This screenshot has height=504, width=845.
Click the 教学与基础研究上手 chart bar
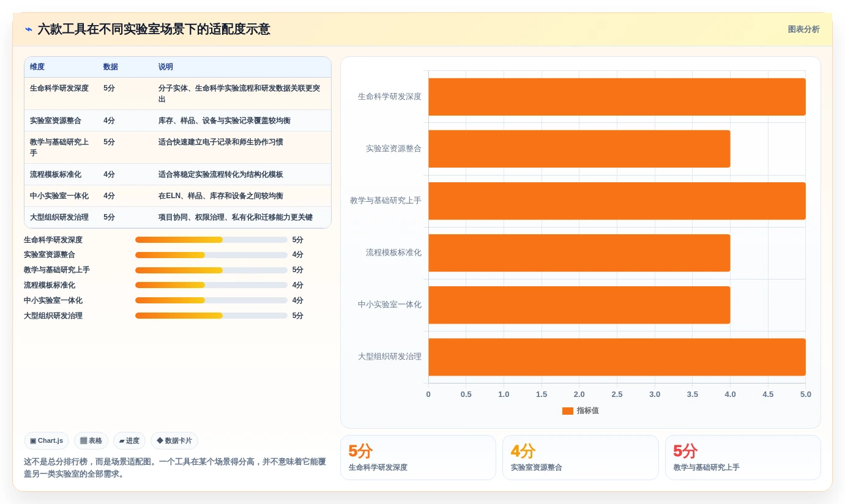coord(617,201)
